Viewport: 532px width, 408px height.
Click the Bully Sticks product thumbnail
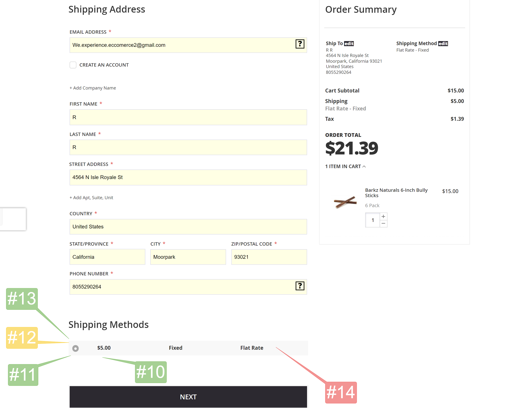(x=345, y=202)
